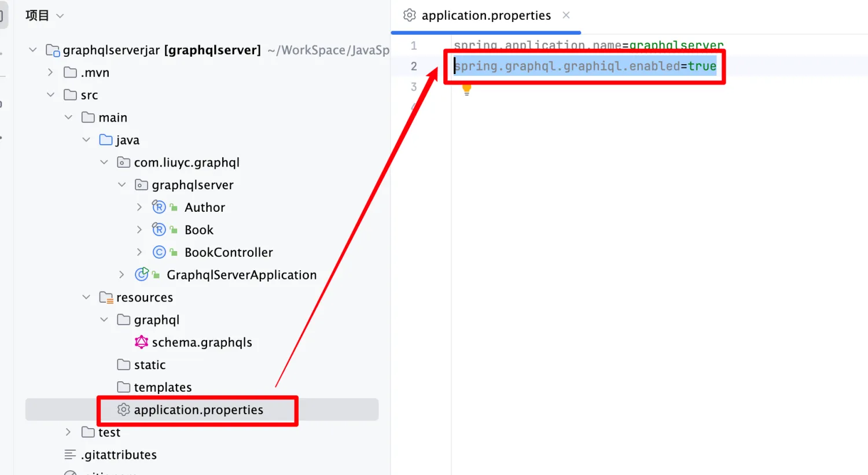
Task: Click the GraphqlServerApplication runnable class icon
Action: coord(142,274)
